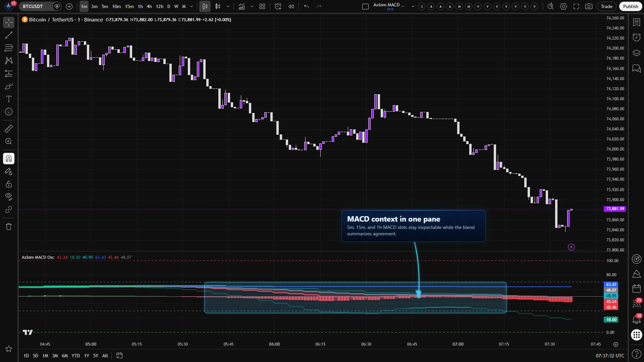Open the user profile avatar menu
This screenshot has height=362, width=644.
(9, 6)
